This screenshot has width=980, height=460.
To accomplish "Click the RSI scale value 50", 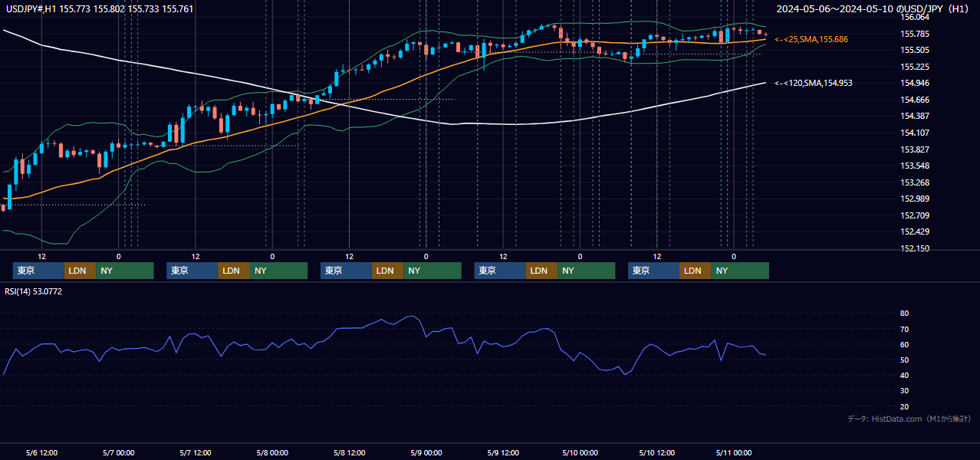I will pyautogui.click(x=904, y=360).
